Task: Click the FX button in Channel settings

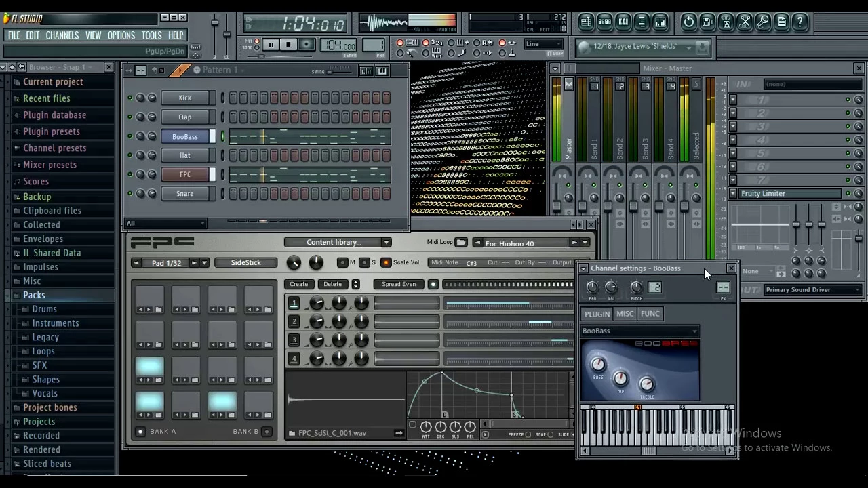Action: click(723, 288)
